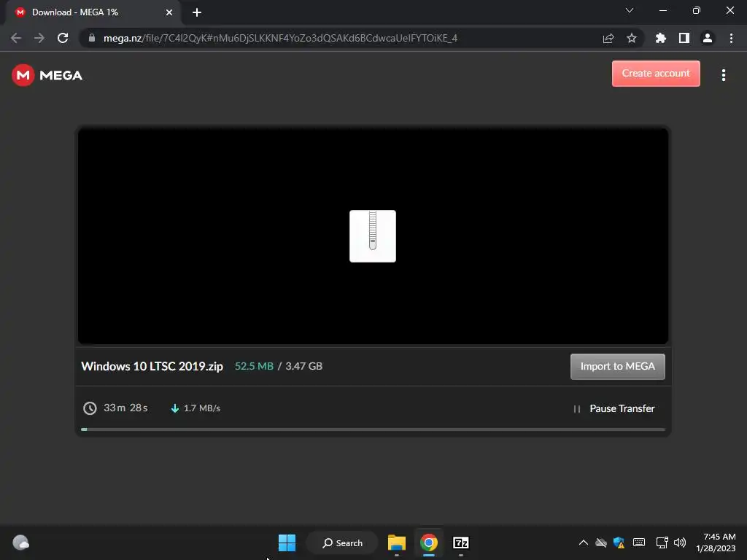The width and height of the screenshot is (747, 560).
Task: Open the weather widget icon
Action: (20, 542)
